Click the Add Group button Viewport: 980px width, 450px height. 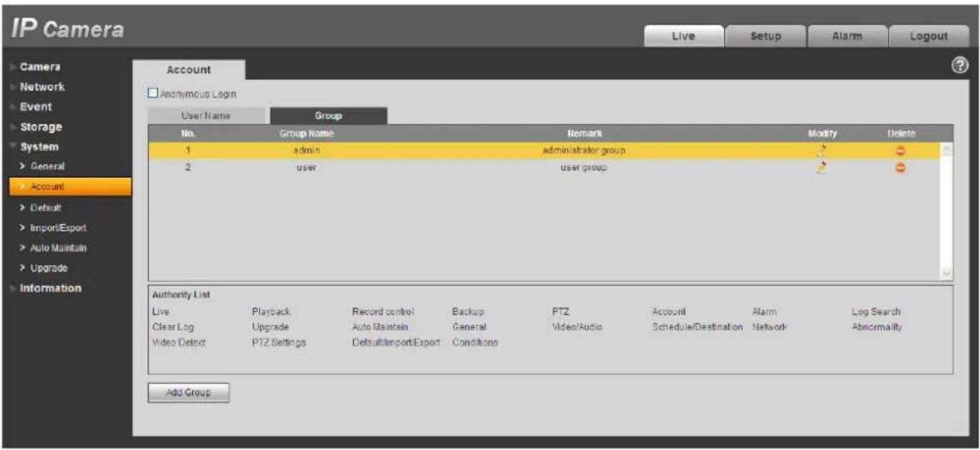[189, 392]
